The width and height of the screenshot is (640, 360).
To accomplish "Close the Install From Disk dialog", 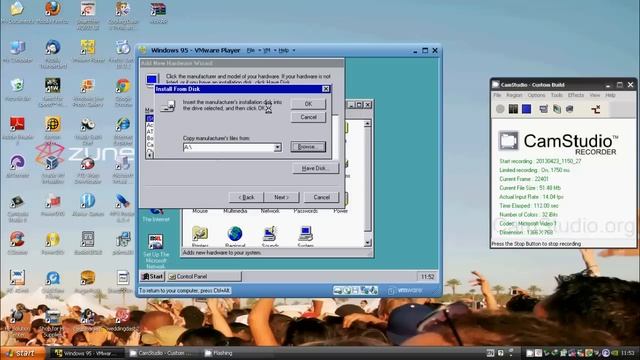I will pos(326,89).
